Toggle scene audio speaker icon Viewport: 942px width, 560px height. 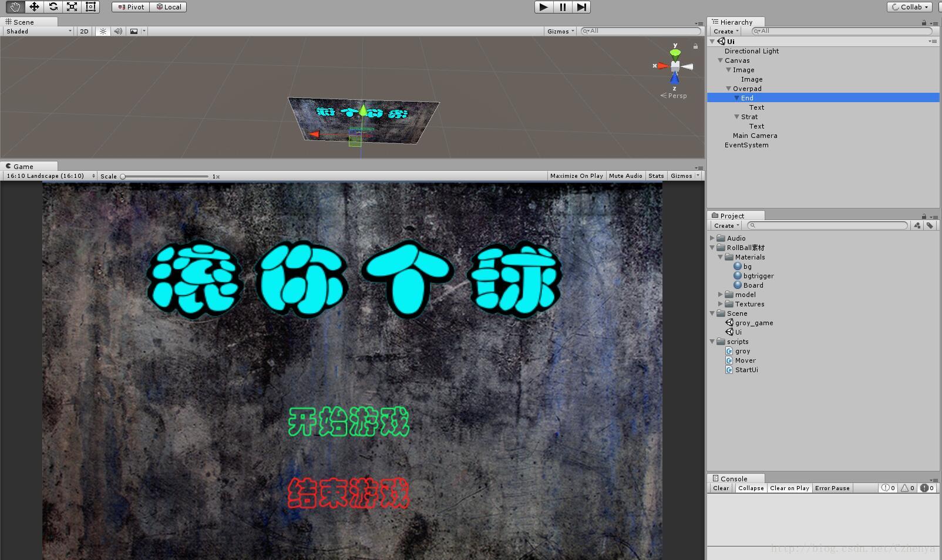pyautogui.click(x=118, y=31)
